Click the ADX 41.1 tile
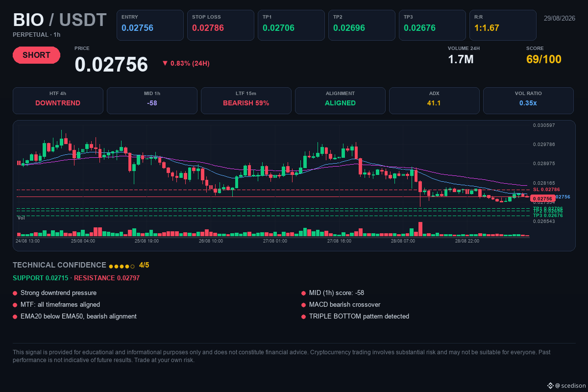This screenshot has width=588, height=392. pos(434,101)
